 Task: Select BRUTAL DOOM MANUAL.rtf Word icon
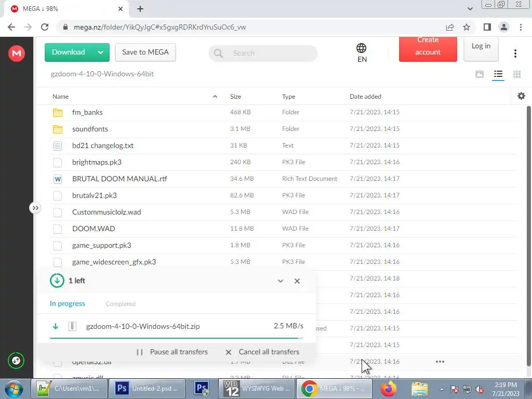point(58,179)
